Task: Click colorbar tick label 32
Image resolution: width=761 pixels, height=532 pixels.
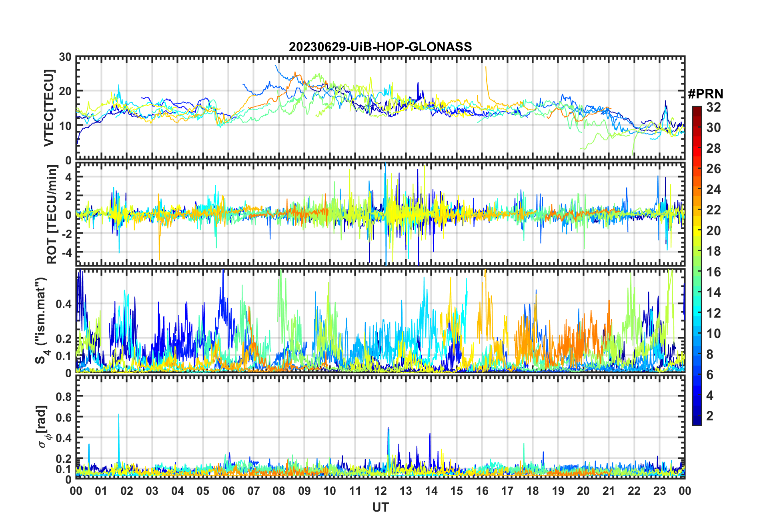Action: (713, 107)
